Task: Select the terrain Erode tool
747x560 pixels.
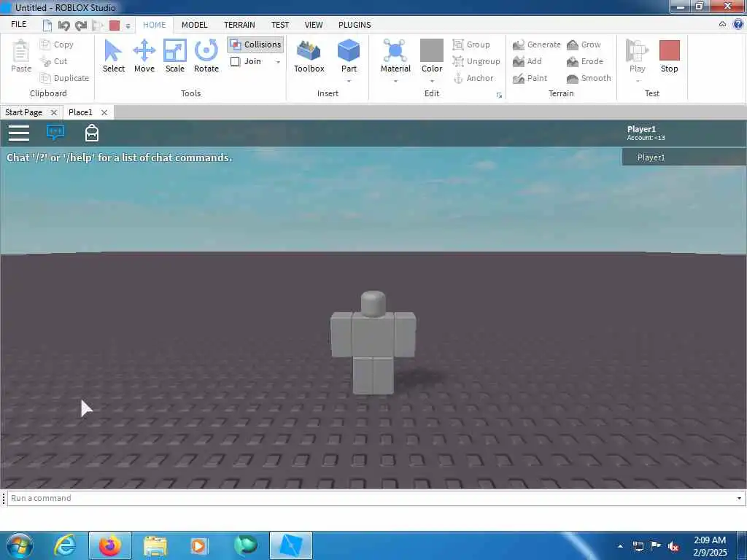Action: tap(585, 61)
